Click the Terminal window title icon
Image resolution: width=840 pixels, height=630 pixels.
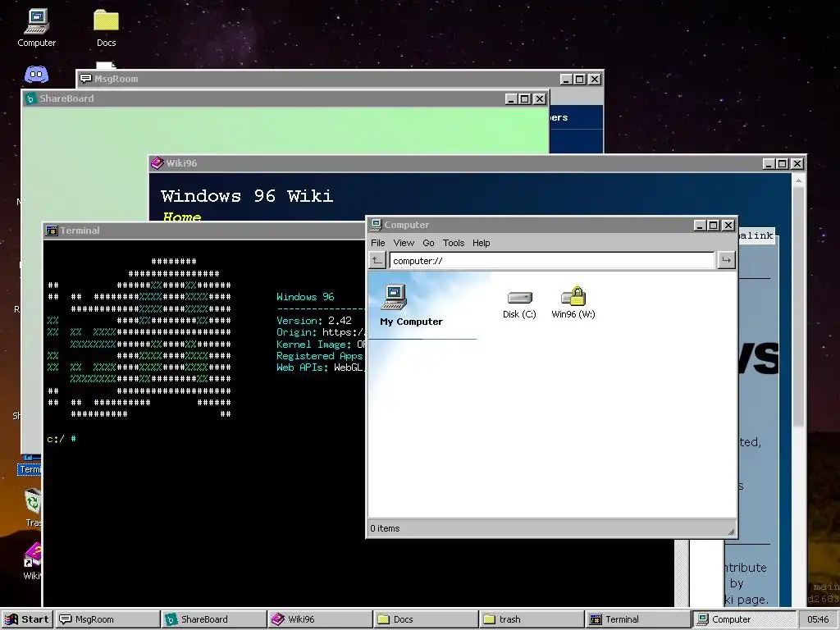pyautogui.click(x=52, y=231)
